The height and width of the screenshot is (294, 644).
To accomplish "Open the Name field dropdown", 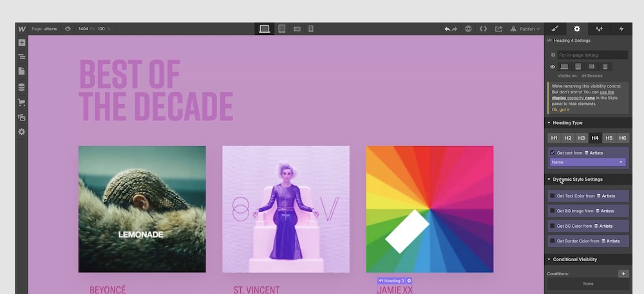I will click(x=588, y=162).
